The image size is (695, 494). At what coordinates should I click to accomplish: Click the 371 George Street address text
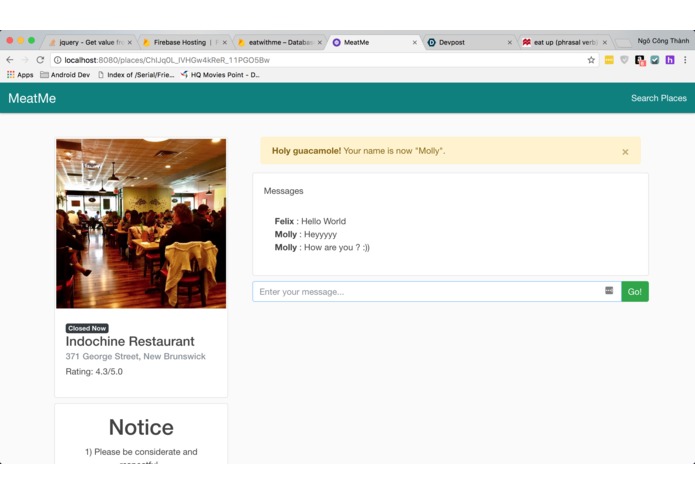(136, 356)
